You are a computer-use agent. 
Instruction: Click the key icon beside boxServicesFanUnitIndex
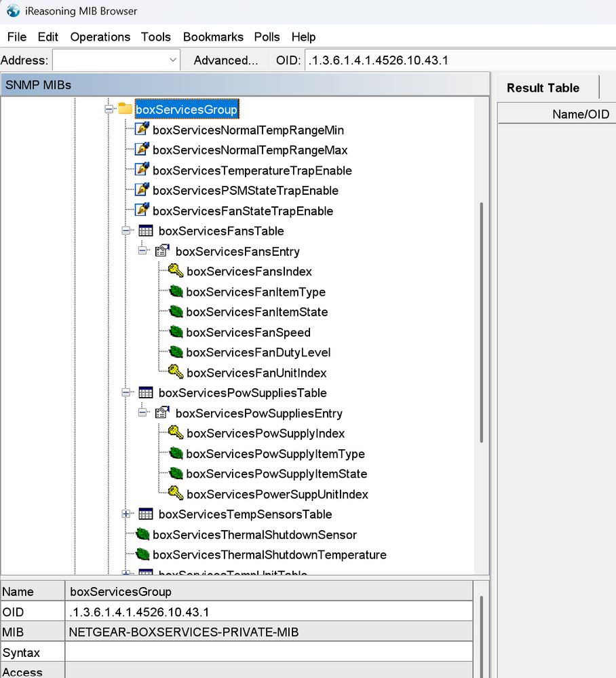pyautogui.click(x=176, y=371)
